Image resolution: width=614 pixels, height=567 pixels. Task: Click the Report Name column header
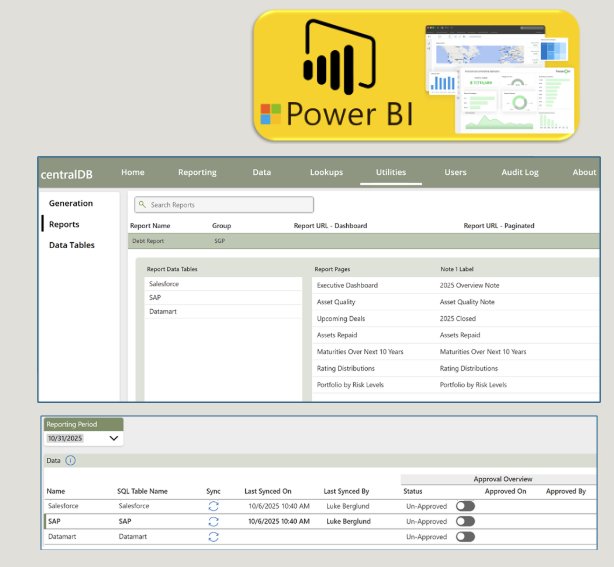tap(150, 226)
